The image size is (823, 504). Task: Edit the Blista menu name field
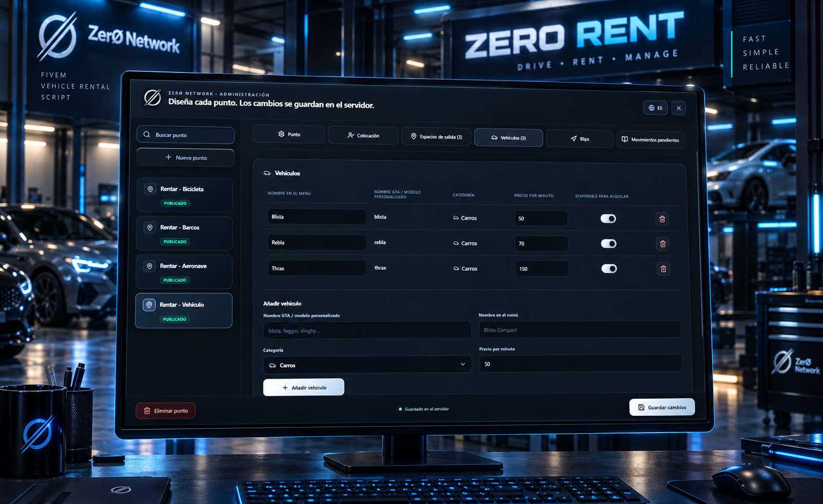pyautogui.click(x=316, y=217)
